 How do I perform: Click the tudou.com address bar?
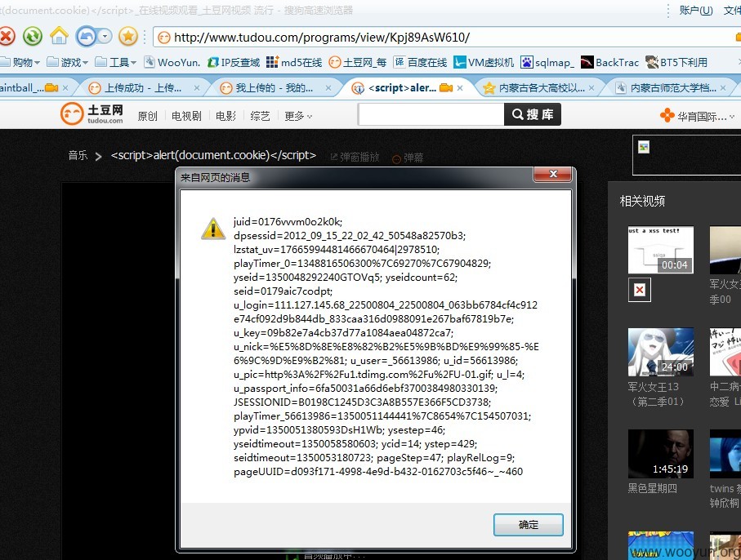click(x=444, y=38)
